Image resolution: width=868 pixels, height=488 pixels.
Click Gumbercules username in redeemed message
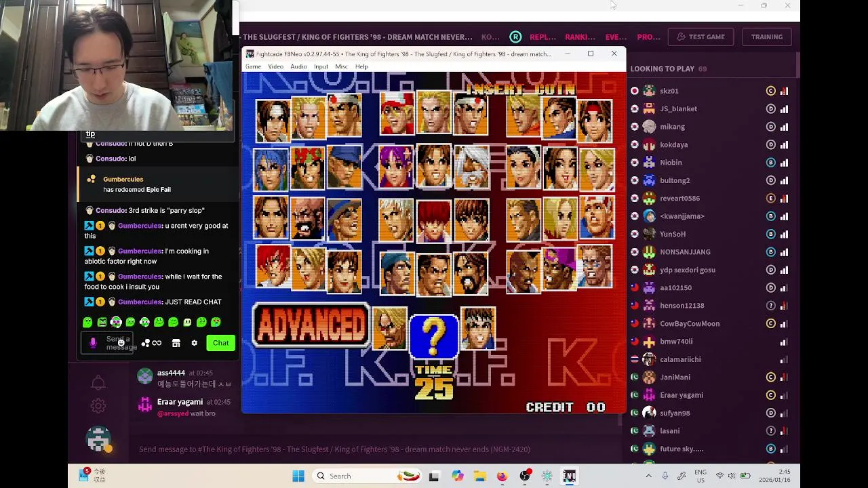click(123, 179)
